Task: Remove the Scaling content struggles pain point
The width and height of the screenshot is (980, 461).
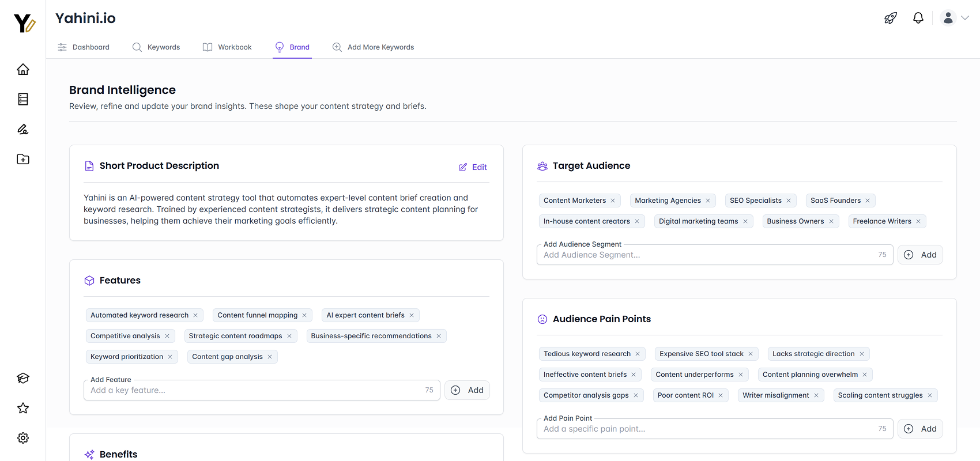Action: pyautogui.click(x=930, y=395)
